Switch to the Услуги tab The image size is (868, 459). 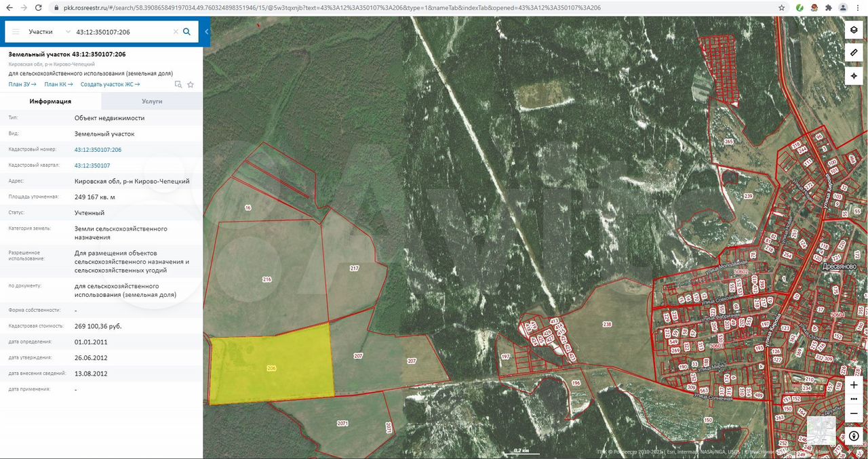[152, 101]
